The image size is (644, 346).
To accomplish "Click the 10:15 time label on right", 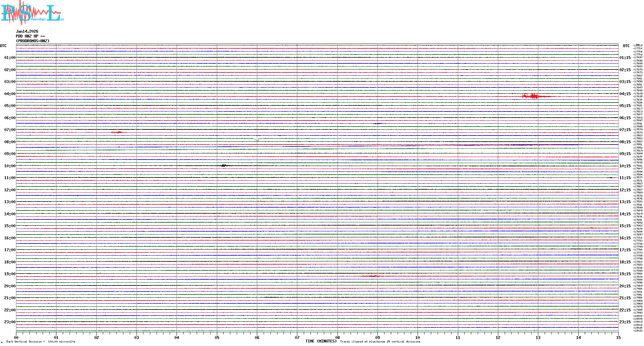I will click(625, 166).
